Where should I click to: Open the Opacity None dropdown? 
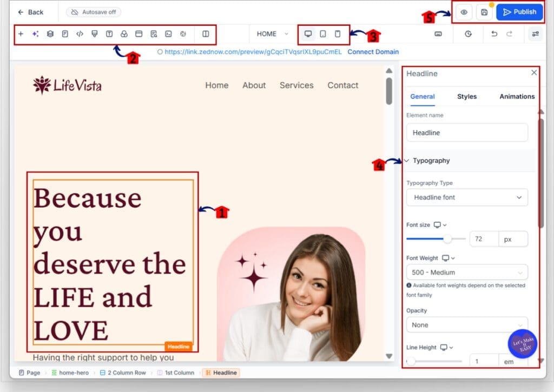(467, 325)
